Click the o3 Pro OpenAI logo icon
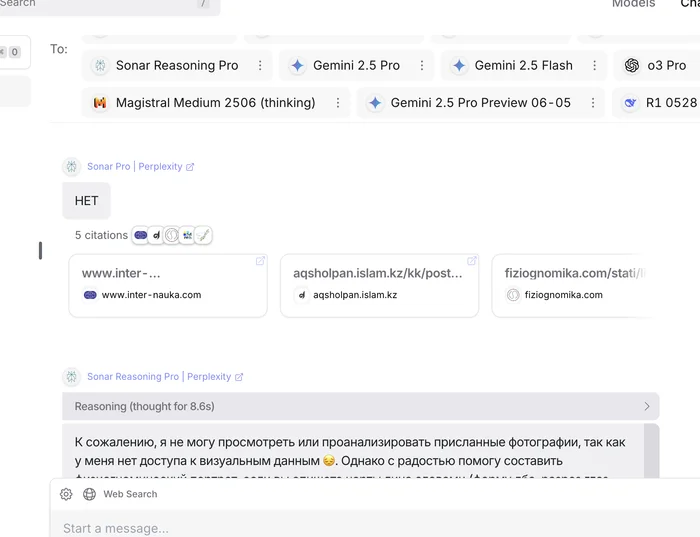The image size is (700, 537). [x=631, y=66]
